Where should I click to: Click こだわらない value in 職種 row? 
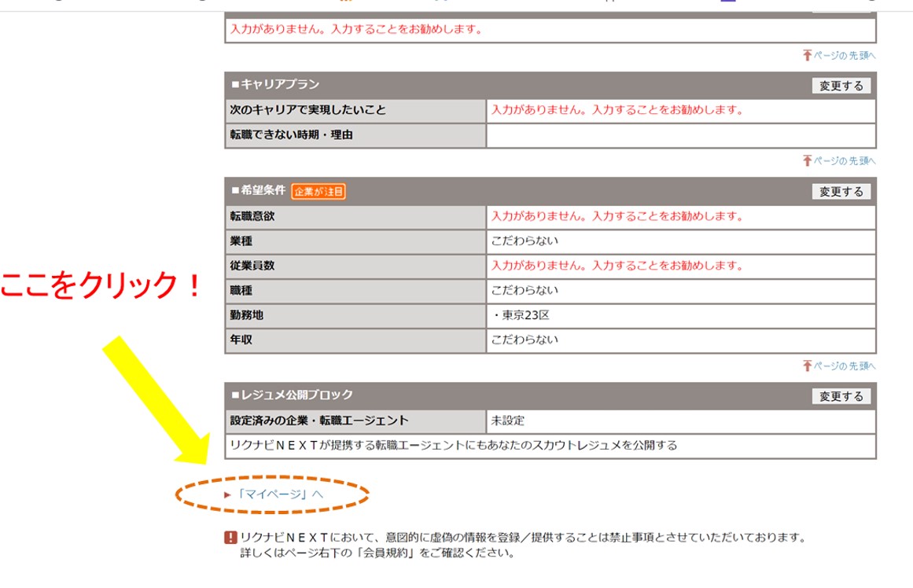click(x=525, y=291)
